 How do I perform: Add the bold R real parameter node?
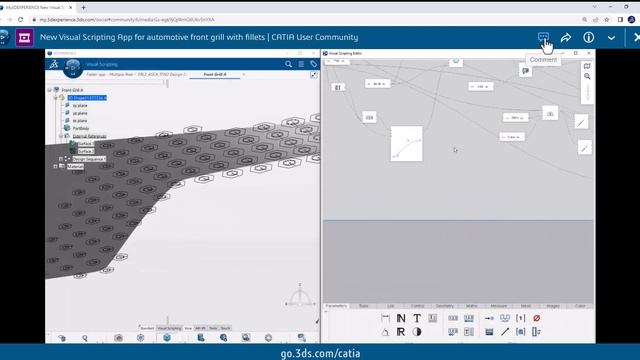pyautogui.click(x=401, y=332)
